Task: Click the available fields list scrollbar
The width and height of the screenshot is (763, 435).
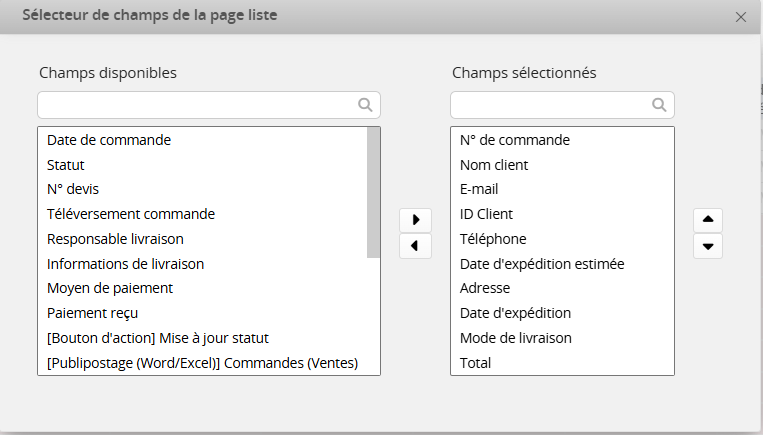Action: (x=373, y=192)
